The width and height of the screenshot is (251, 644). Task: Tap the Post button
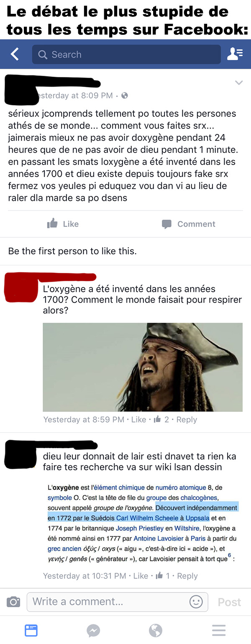(229, 602)
